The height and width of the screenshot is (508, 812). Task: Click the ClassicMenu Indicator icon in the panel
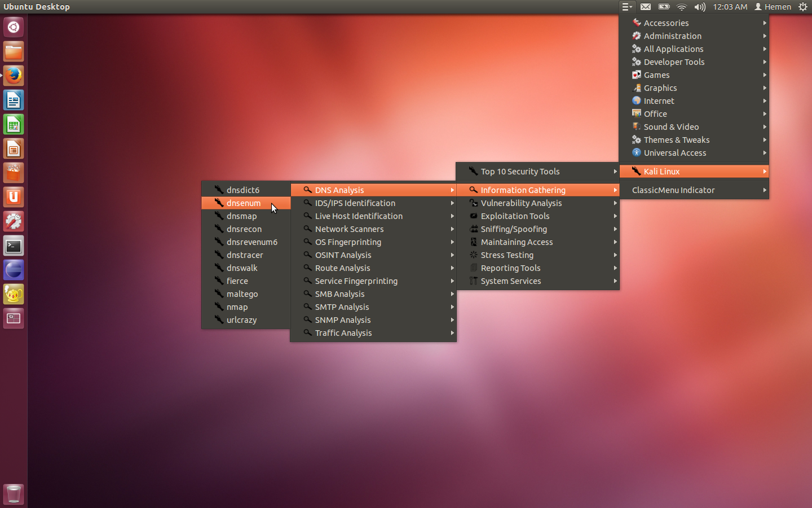click(x=627, y=7)
